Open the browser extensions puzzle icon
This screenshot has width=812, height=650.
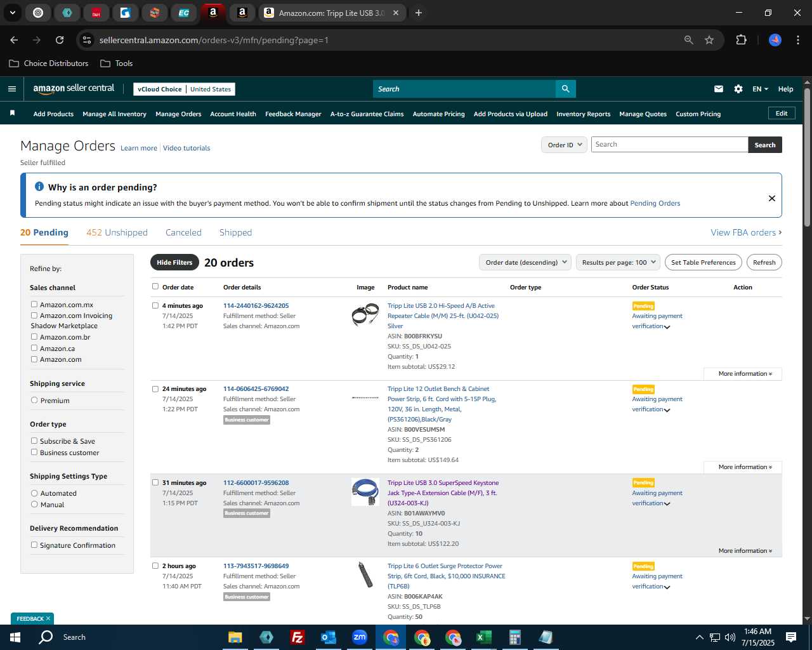pos(741,40)
